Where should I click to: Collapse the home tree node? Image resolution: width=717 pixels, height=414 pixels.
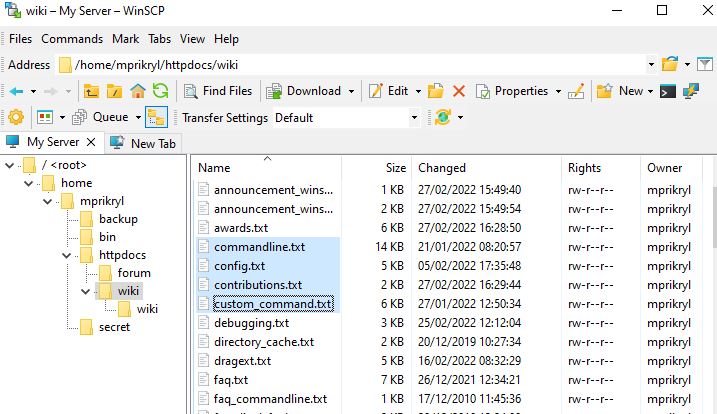(x=28, y=183)
